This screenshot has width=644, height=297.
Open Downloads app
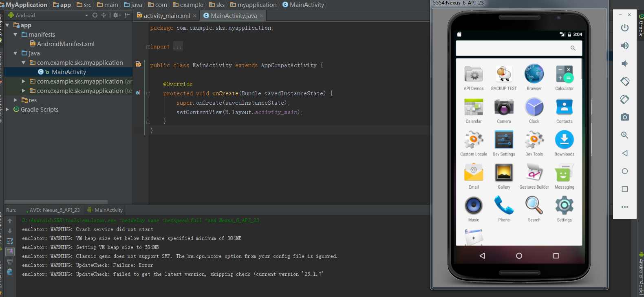point(565,143)
